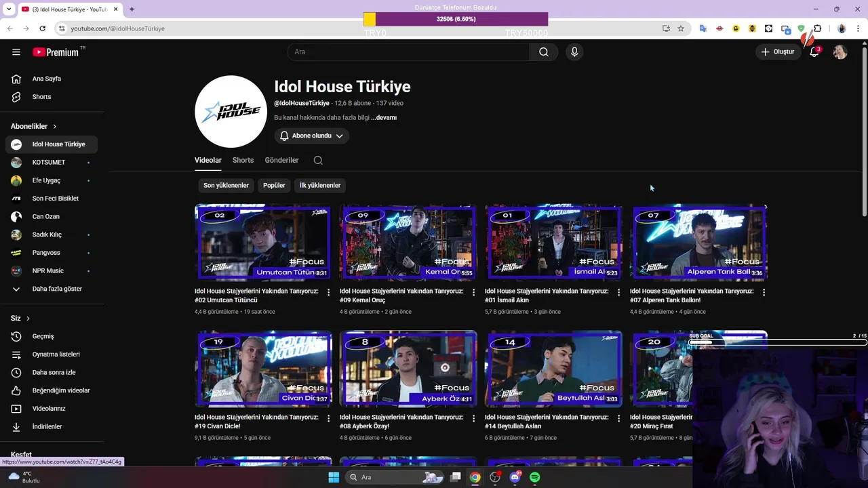Click the search magnifier button
868x488 pixels.
point(544,52)
